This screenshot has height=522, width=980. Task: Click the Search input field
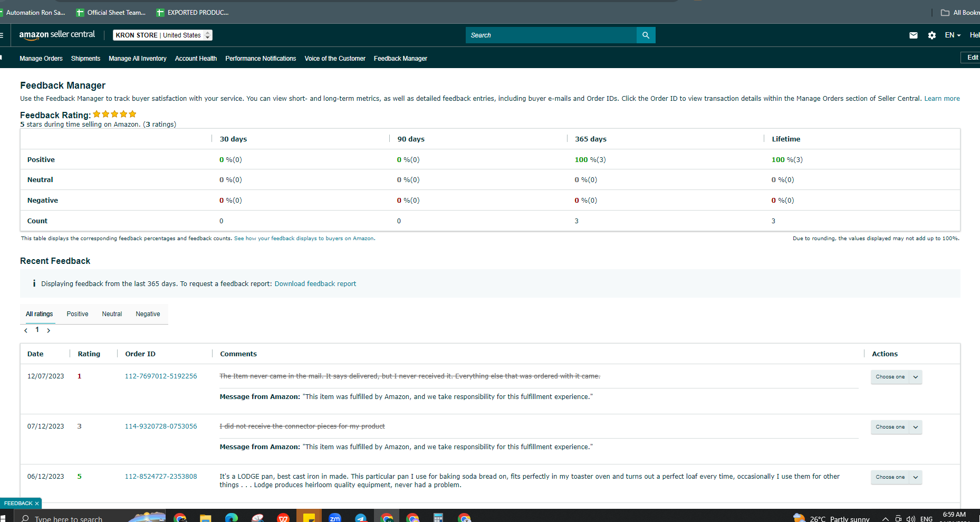click(x=551, y=35)
